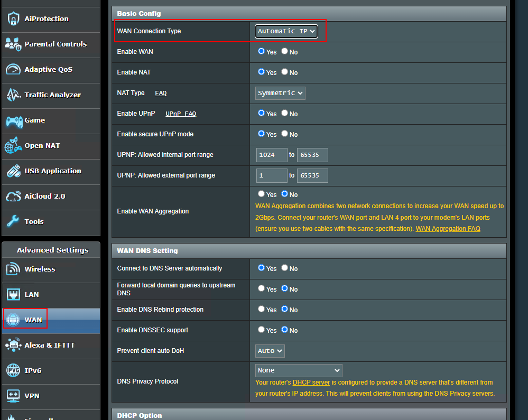Select Yes for Enable DNSSEC support
The width and height of the screenshot is (528, 420).
(x=261, y=330)
